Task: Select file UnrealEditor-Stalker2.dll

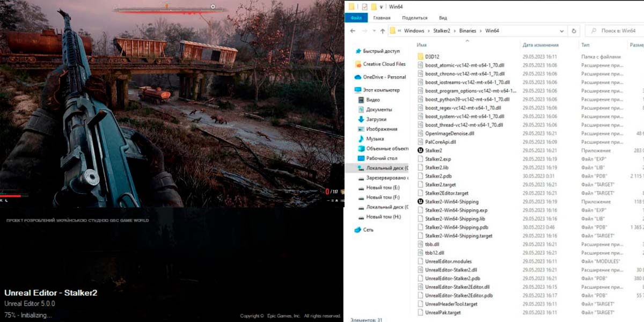Action: [451, 270]
